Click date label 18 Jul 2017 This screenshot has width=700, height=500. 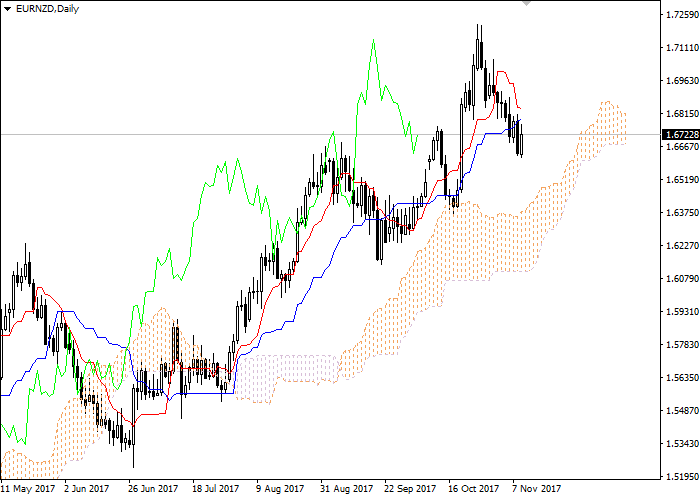click(216, 489)
